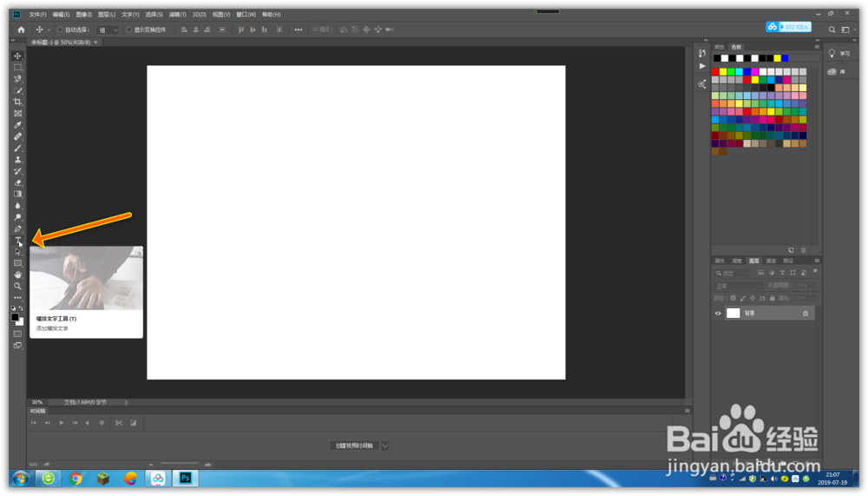Select the Gradient tool

pyautogui.click(x=17, y=194)
